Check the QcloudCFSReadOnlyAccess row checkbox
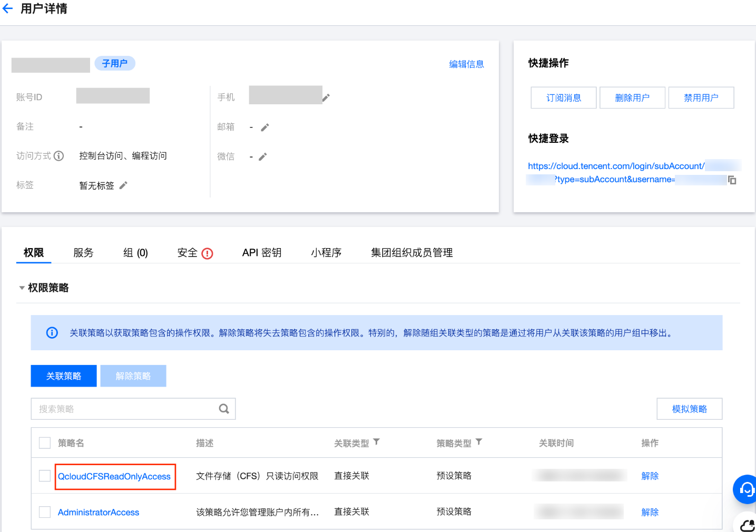 (x=45, y=476)
